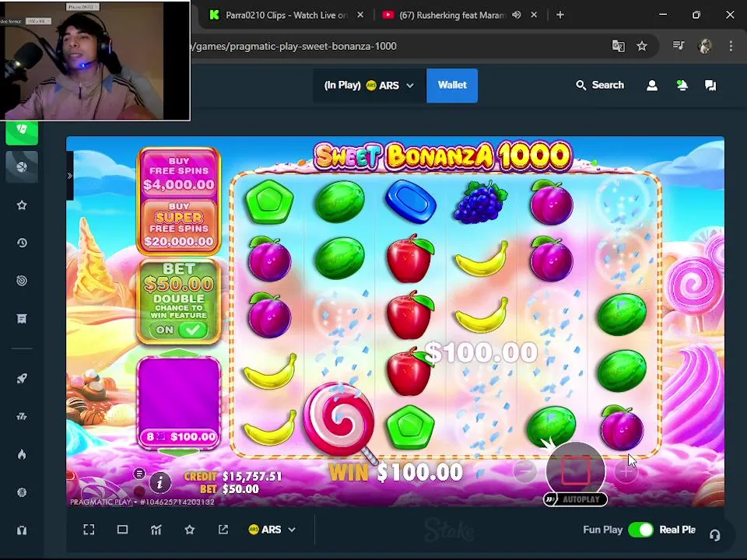Enter fullscreen mode for the game

click(x=89, y=530)
